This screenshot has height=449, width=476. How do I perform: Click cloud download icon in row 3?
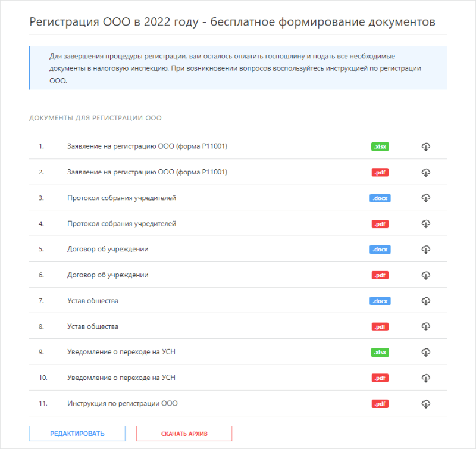coord(426,198)
